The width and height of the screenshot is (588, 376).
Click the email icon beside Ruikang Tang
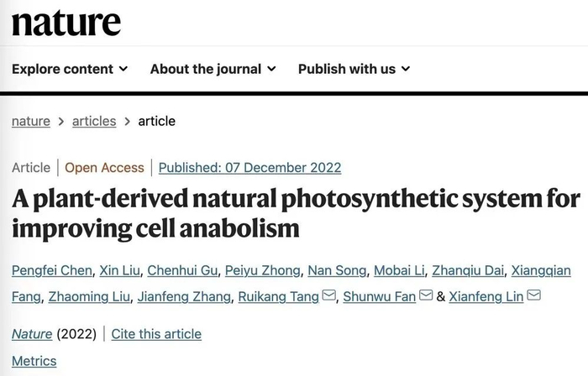click(329, 296)
